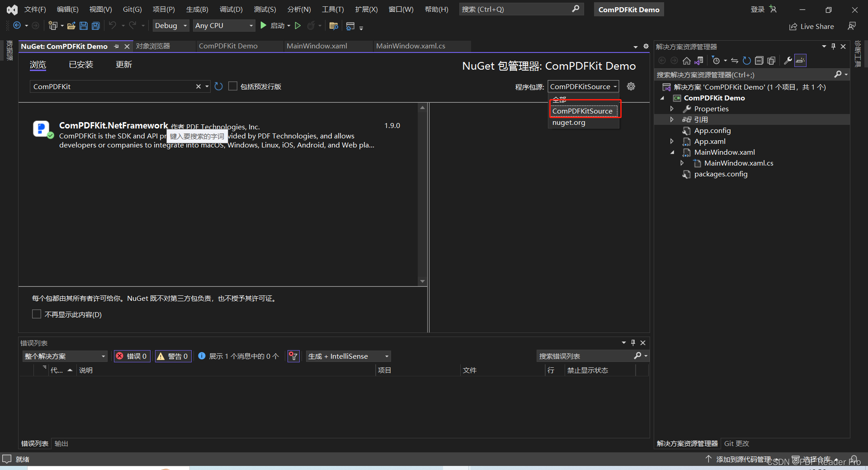This screenshot has height=470, width=868.
Task: Open Properties wrench icon in Solution Explorer
Action: click(788, 61)
